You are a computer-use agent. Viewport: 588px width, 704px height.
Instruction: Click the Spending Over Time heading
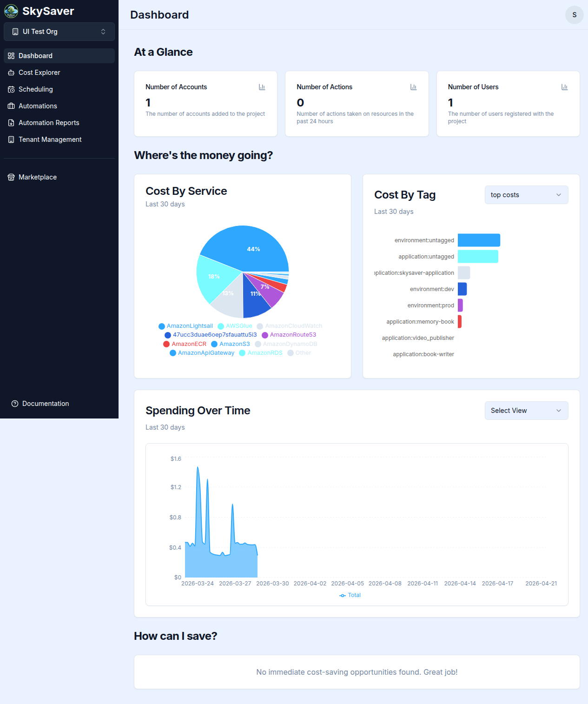pos(198,411)
